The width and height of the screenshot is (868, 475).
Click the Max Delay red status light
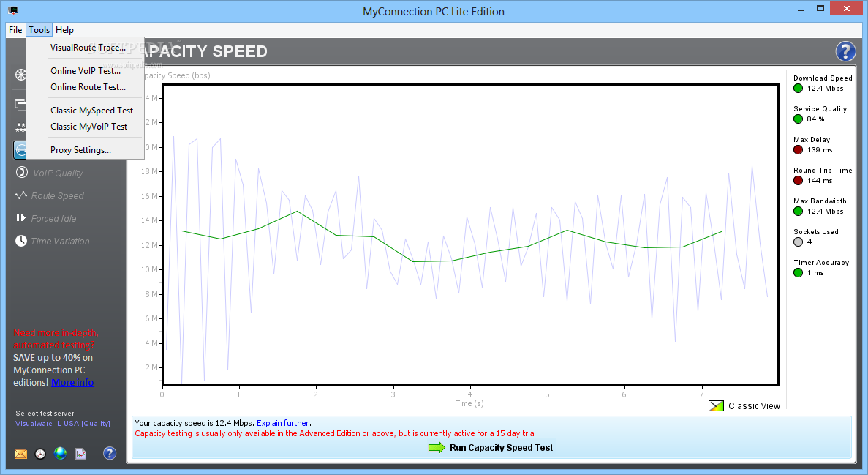click(x=799, y=149)
